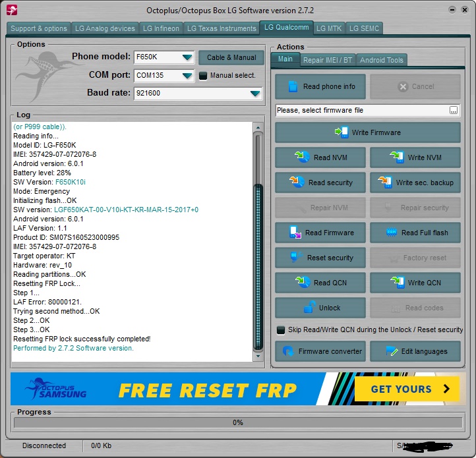Click the Reset security icon
This screenshot has width=476, height=458.
point(296,257)
